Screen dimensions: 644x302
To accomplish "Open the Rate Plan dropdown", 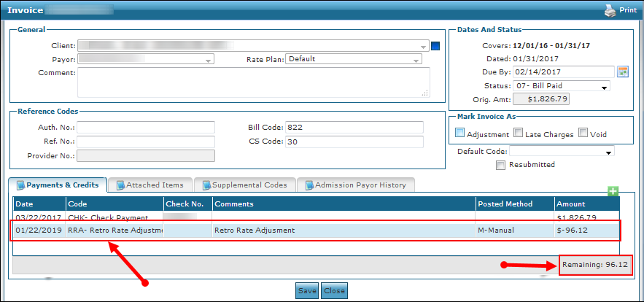I will coord(354,59).
